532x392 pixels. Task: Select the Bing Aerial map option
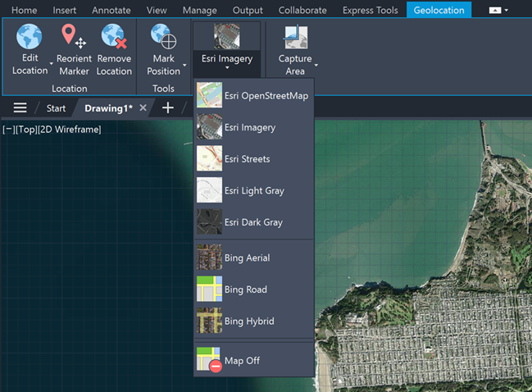click(x=246, y=258)
